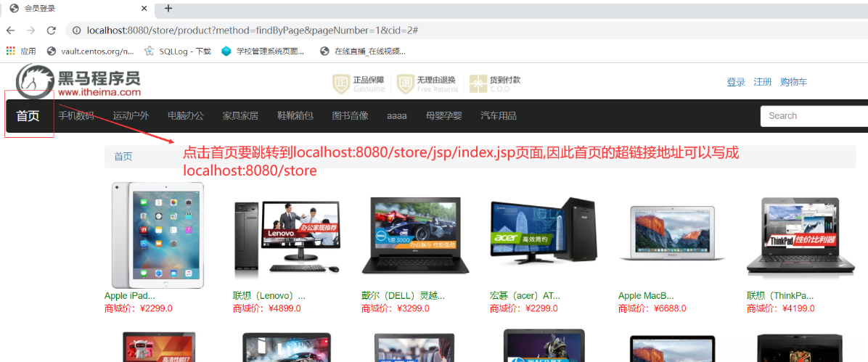Select the 会员登录 tab
This screenshot has height=362, width=868.
click(78, 9)
